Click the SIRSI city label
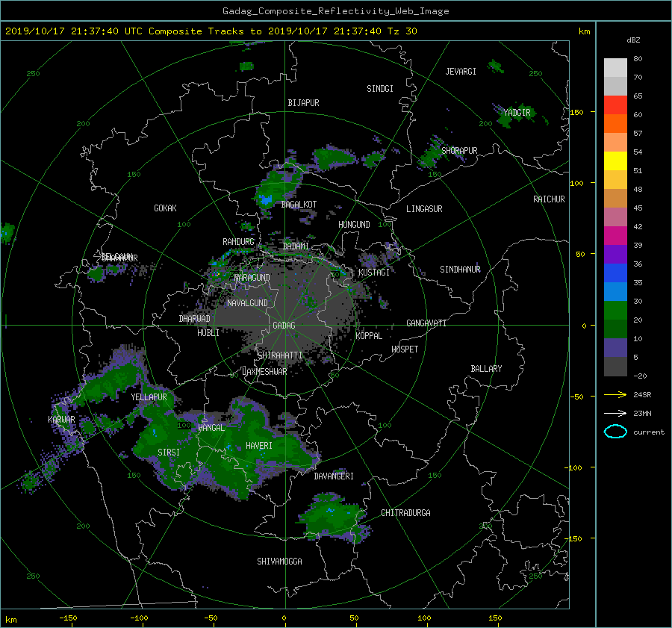672x628 pixels. pos(169,453)
